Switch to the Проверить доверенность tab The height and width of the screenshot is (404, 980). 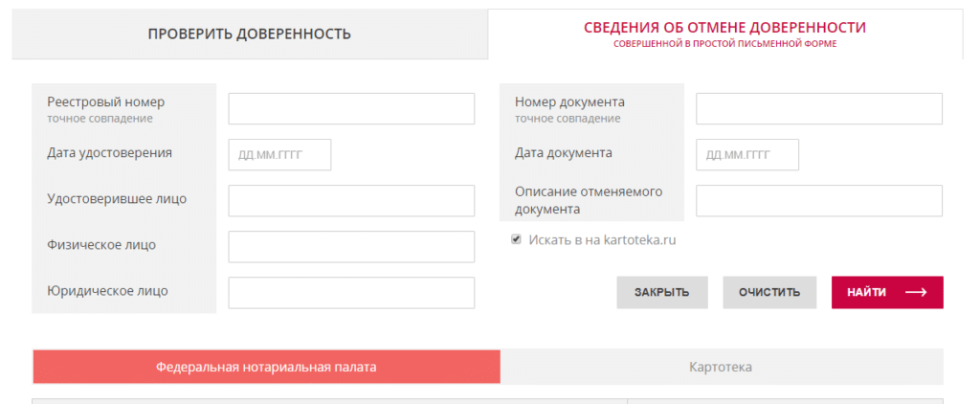(x=249, y=34)
